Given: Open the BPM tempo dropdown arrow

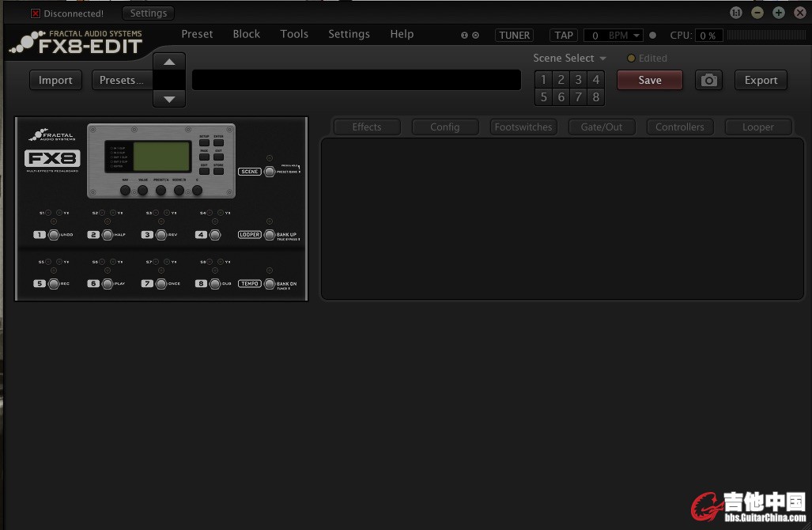Looking at the screenshot, I should coord(636,36).
